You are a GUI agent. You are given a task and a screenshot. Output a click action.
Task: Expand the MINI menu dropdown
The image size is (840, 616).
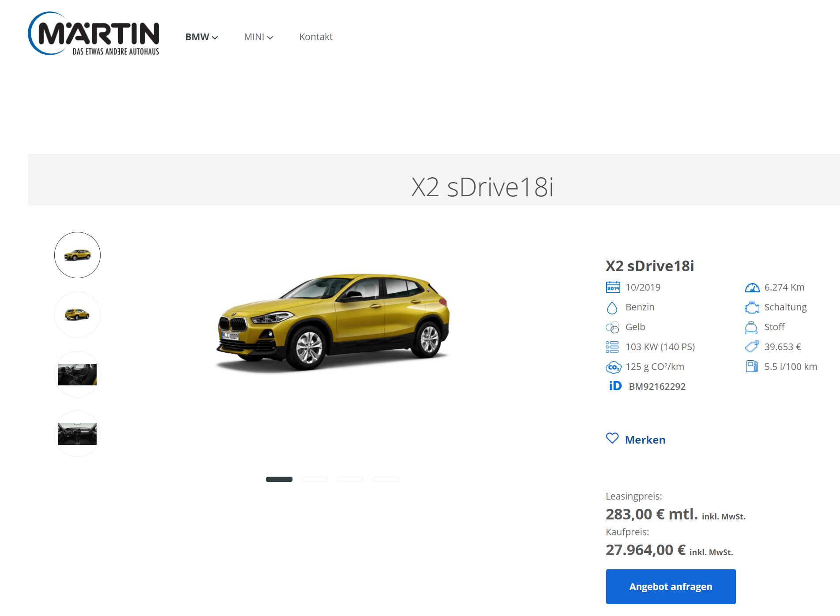point(259,37)
